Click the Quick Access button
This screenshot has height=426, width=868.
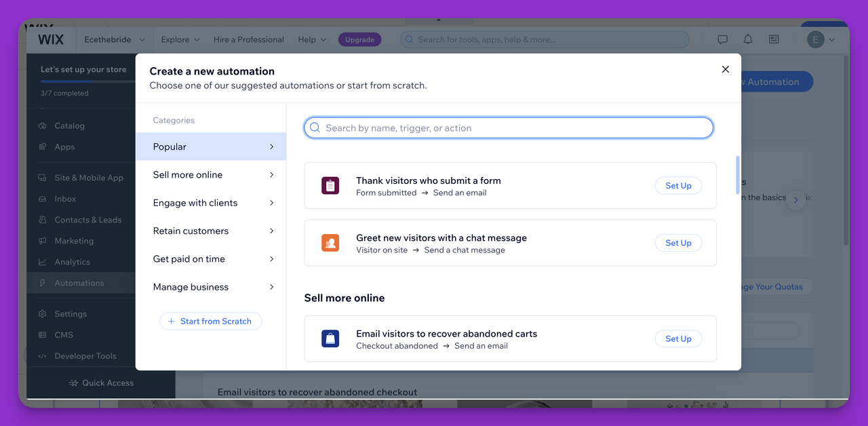pyautogui.click(x=101, y=383)
